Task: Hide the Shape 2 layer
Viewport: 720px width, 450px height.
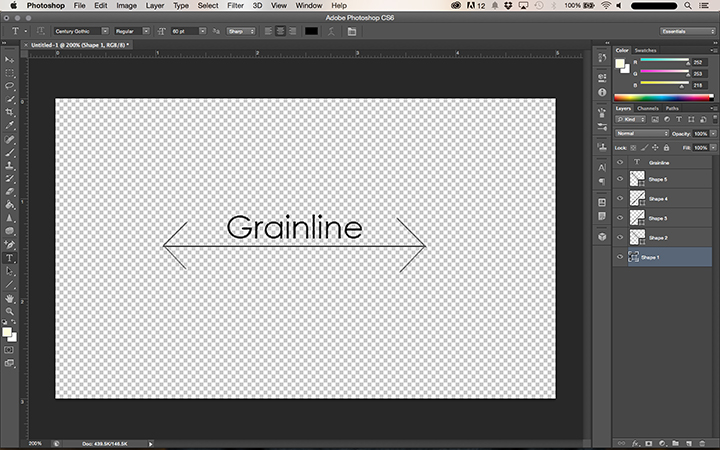Action: pos(619,237)
